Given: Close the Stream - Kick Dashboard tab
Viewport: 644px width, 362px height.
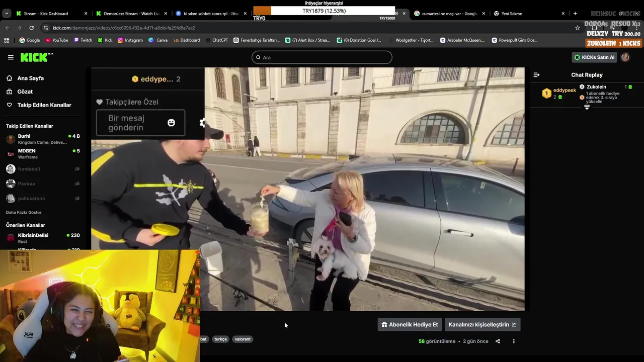Looking at the screenshot, I should pos(86,14).
